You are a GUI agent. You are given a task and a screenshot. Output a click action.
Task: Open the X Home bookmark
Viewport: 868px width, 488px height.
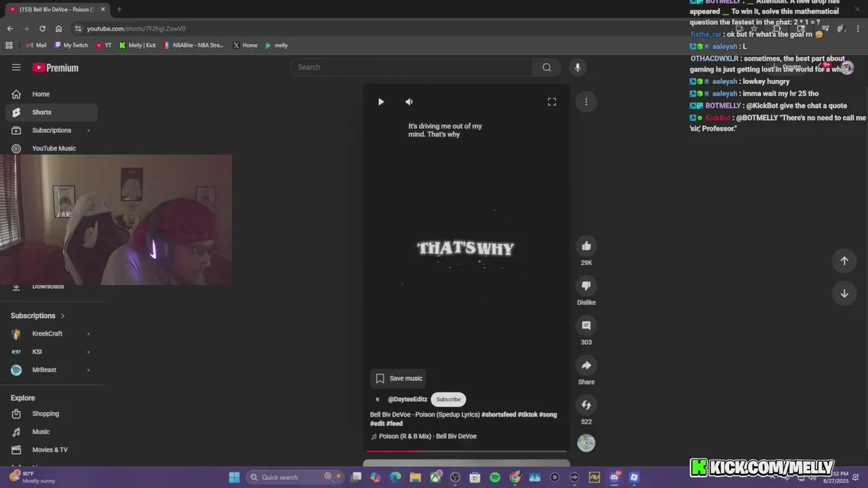(x=245, y=45)
